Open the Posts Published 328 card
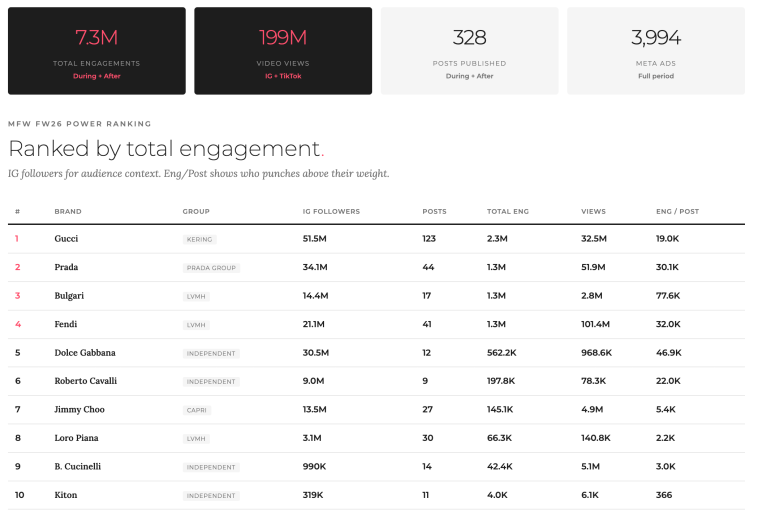 point(469,51)
